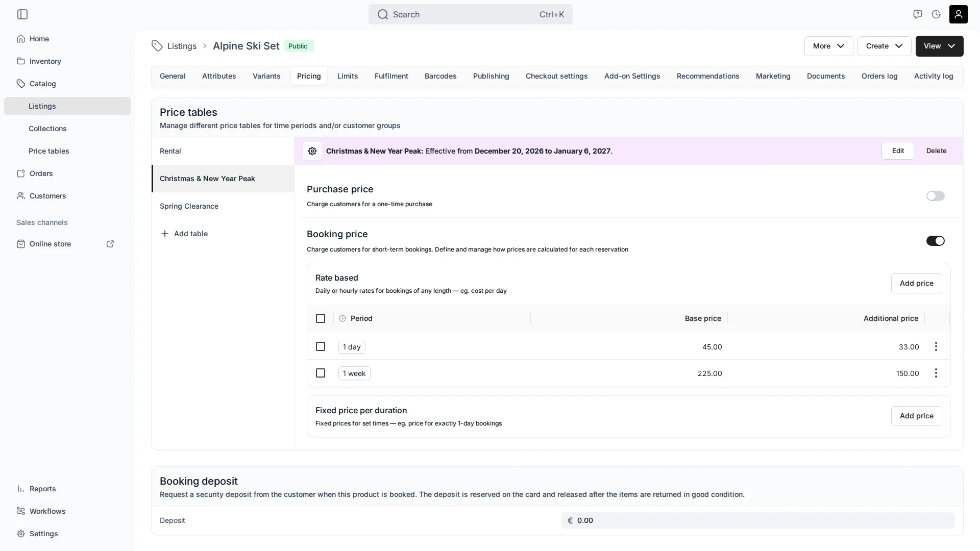Click the Reports chart icon
Viewport: 980px width, 551px height.
21,489
